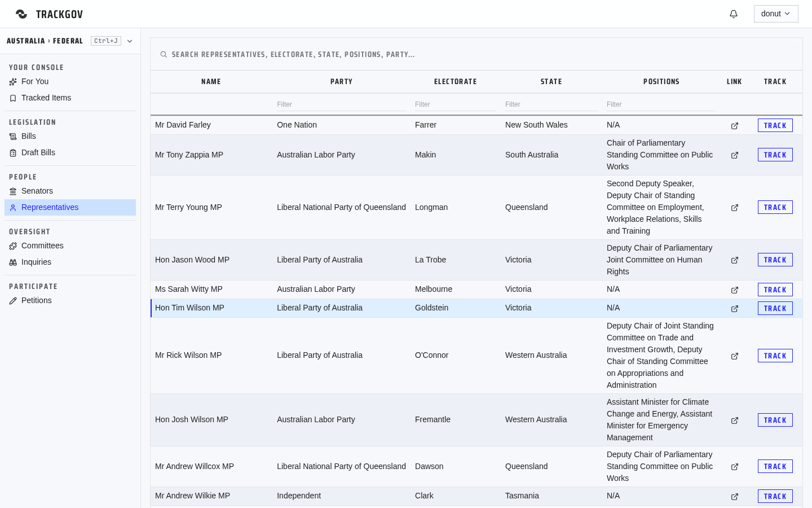Click the For You sparkle icon

pos(13,82)
